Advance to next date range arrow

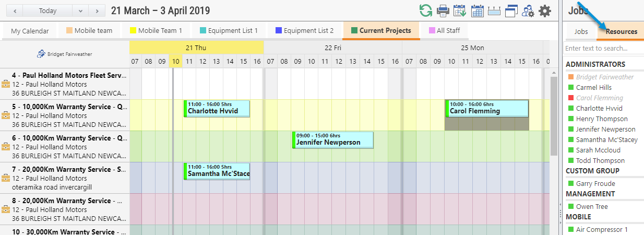(x=96, y=11)
